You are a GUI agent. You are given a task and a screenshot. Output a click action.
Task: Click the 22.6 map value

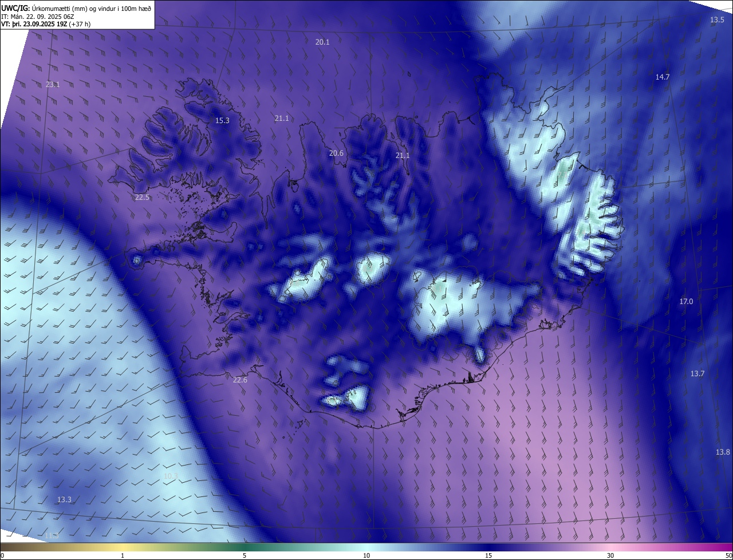pos(240,380)
